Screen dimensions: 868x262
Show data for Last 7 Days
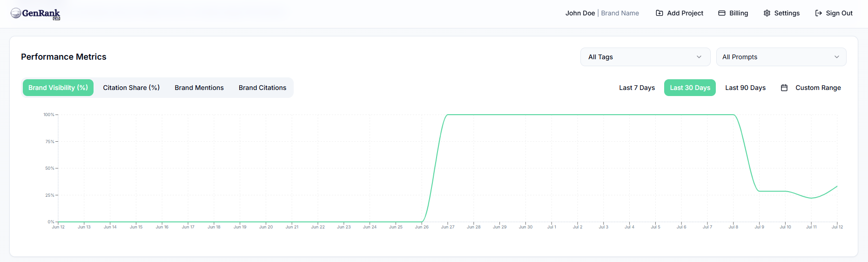click(637, 88)
